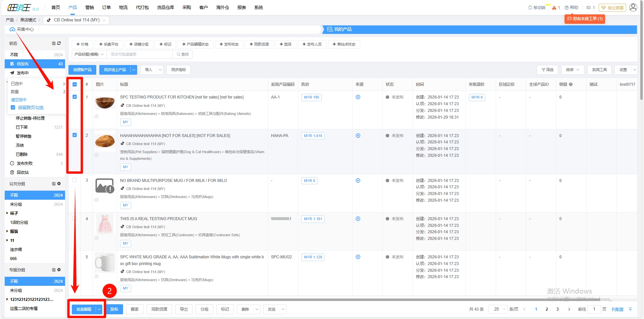The height and width of the screenshot is (319, 644).
Task: Go to page 2 in pagination
Action: 547,309
